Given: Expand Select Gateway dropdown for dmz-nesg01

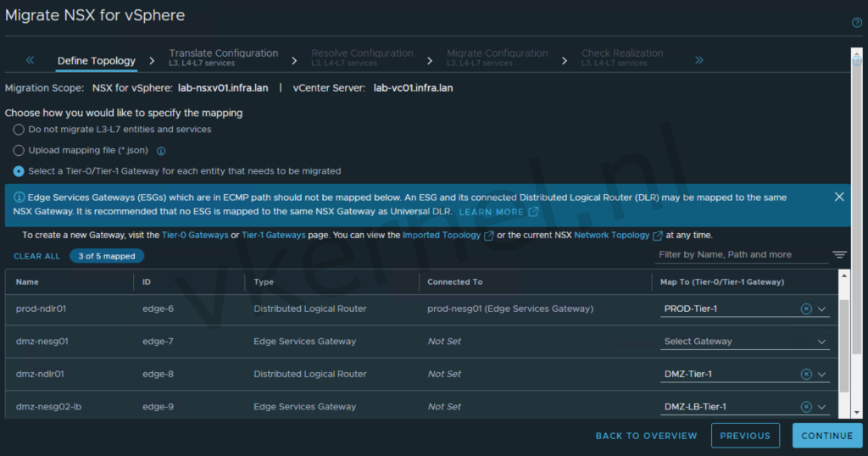Looking at the screenshot, I should tap(821, 342).
